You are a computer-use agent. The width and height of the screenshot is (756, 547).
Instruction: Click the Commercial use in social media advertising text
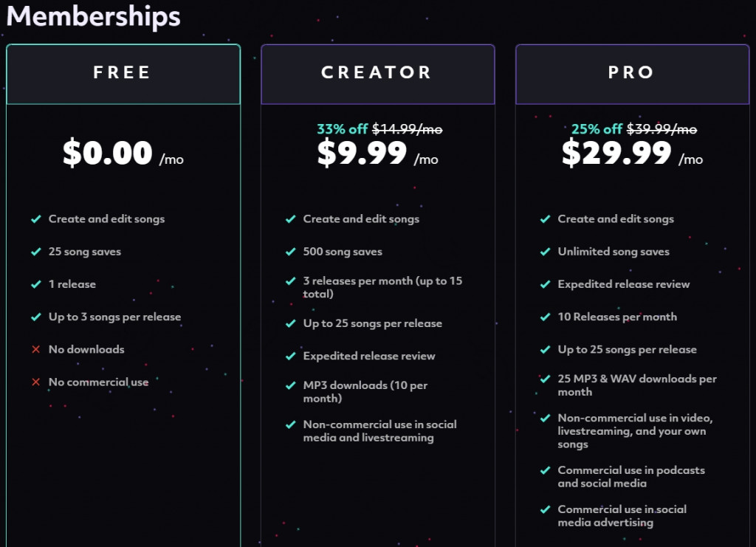[622, 516]
